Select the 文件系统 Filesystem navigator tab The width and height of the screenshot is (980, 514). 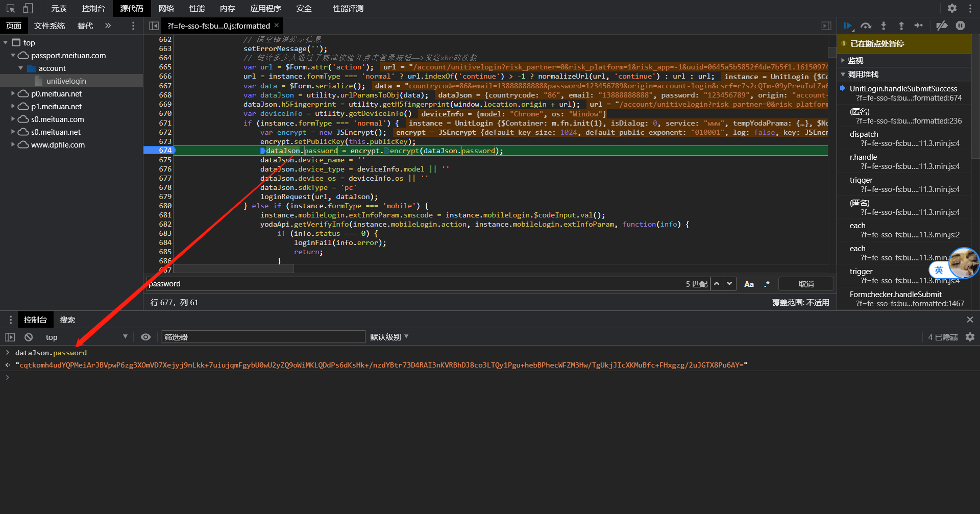click(50, 26)
